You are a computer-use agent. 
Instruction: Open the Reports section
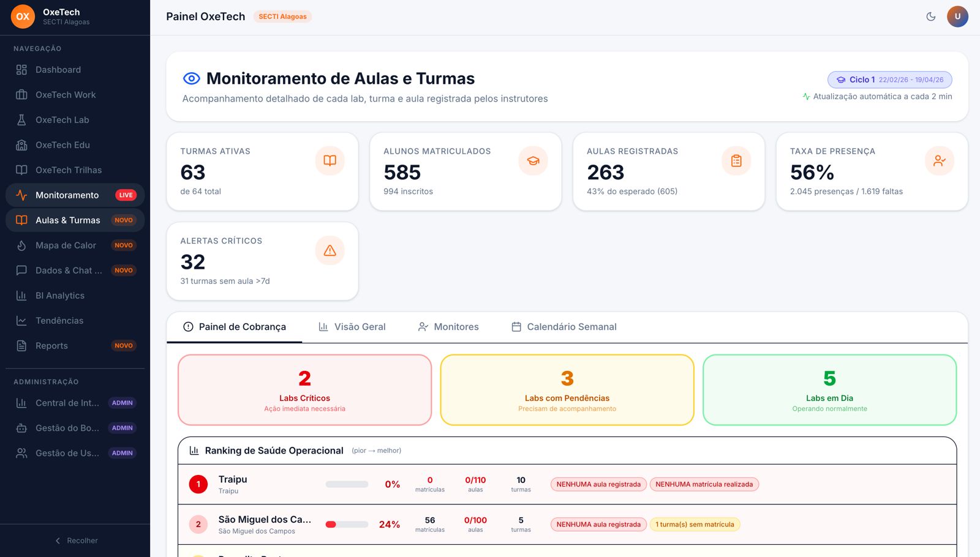tap(52, 345)
